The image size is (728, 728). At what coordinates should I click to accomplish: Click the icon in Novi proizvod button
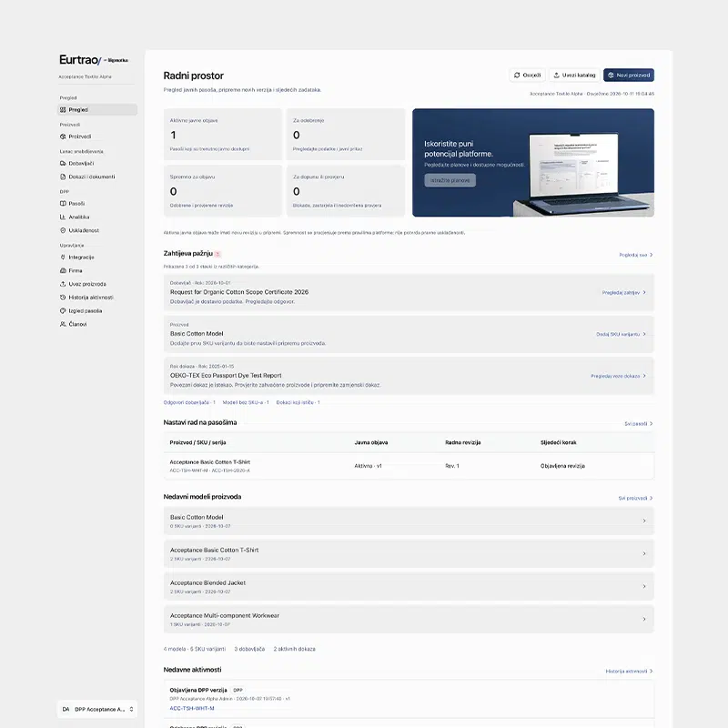click(611, 76)
